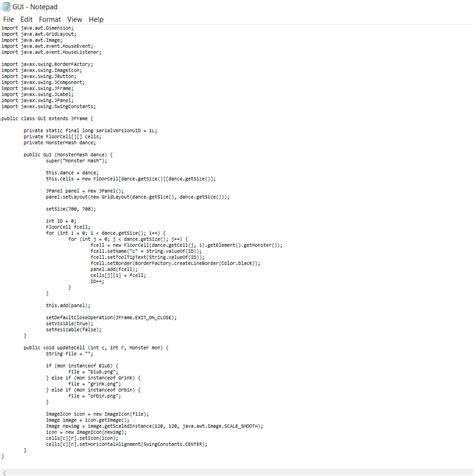Open the View menu

(x=74, y=19)
